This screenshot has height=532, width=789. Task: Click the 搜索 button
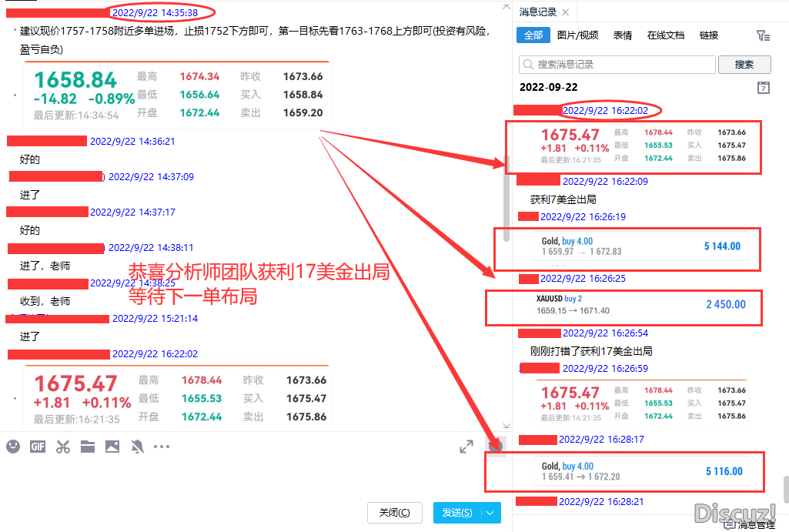click(x=744, y=65)
